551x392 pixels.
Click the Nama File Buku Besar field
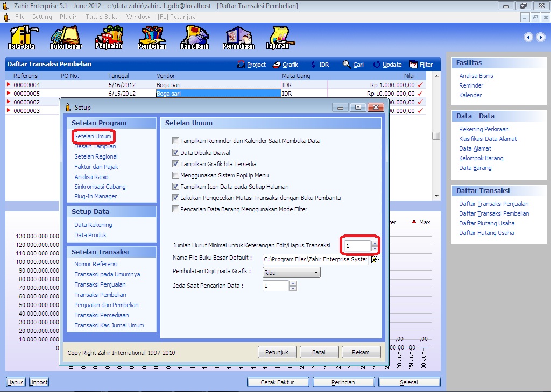click(x=315, y=259)
